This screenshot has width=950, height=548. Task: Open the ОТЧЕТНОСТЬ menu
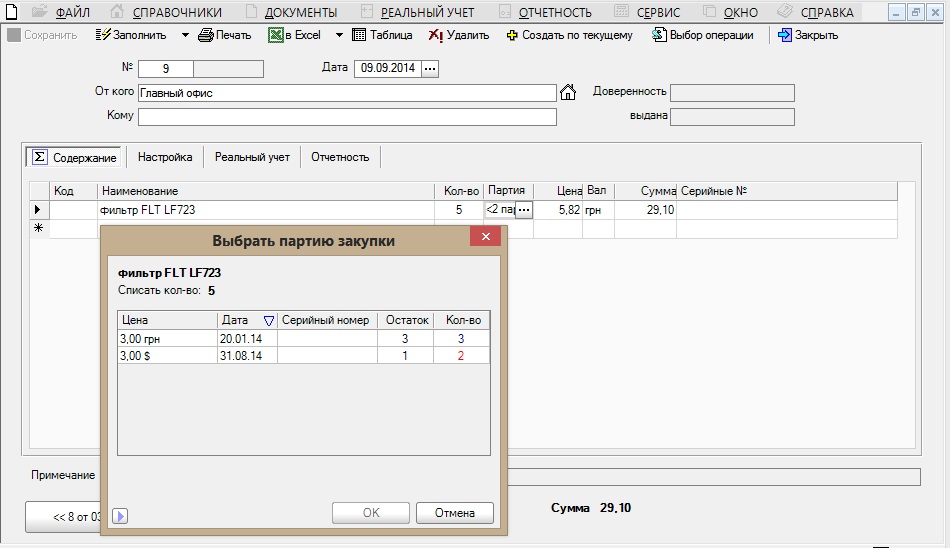coord(555,12)
